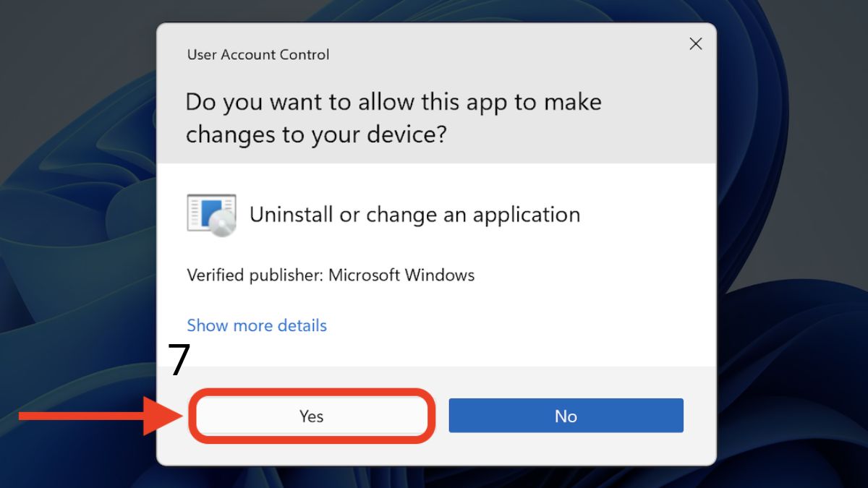
Task: Click the step number 7 annotation
Action: pos(179,361)
